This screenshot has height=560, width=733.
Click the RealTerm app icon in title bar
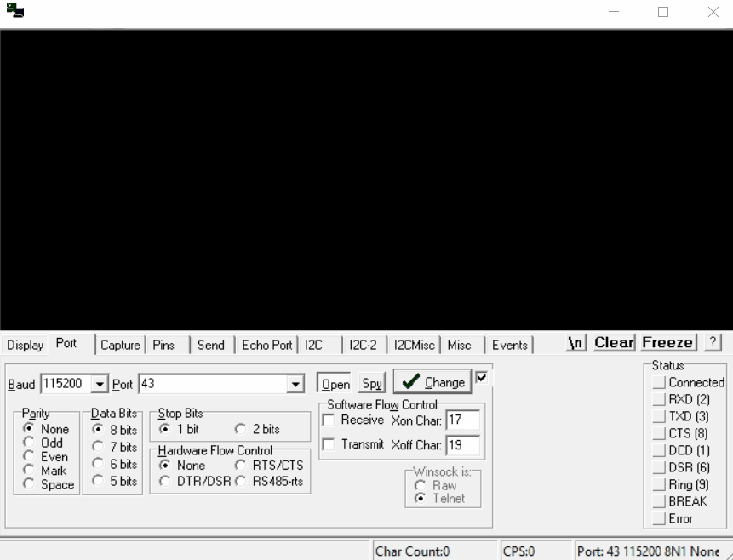(13, 11)
